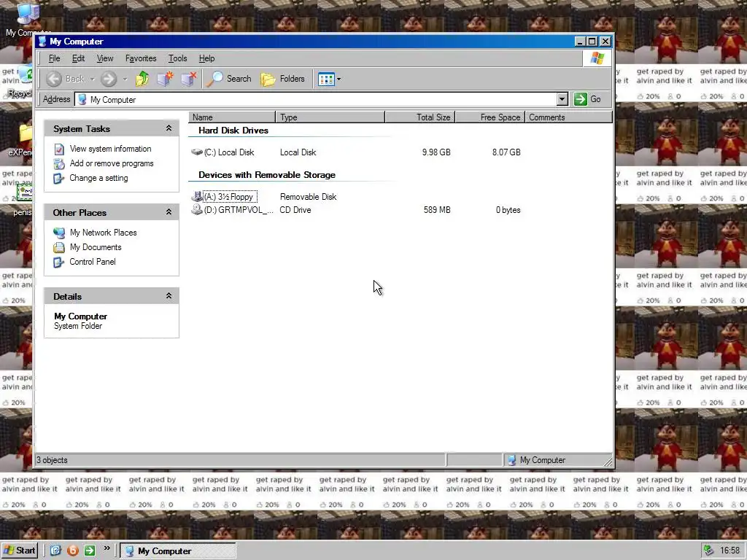
Task: Click the 9.98 GB total size value
Action: click(436, 152)
